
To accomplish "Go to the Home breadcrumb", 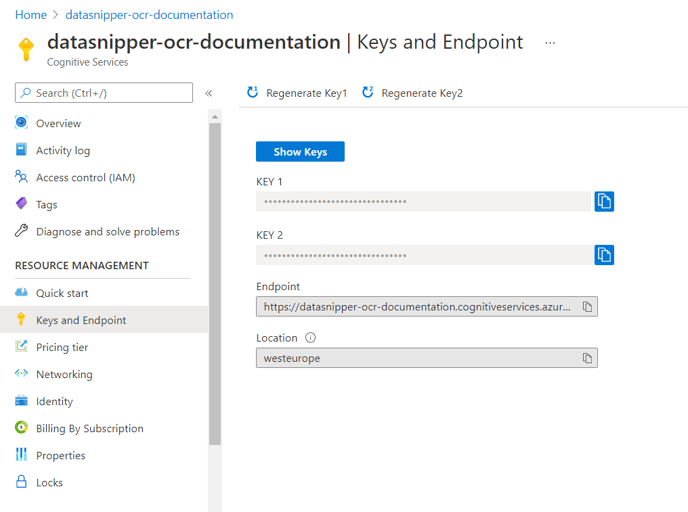I will click(x=31, y=15).
